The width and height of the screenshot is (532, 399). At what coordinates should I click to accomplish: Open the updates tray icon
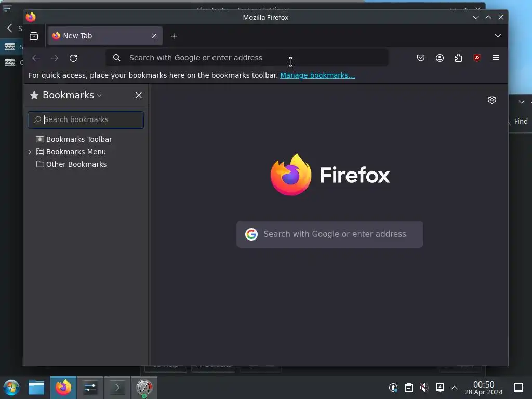click(393, 388)
